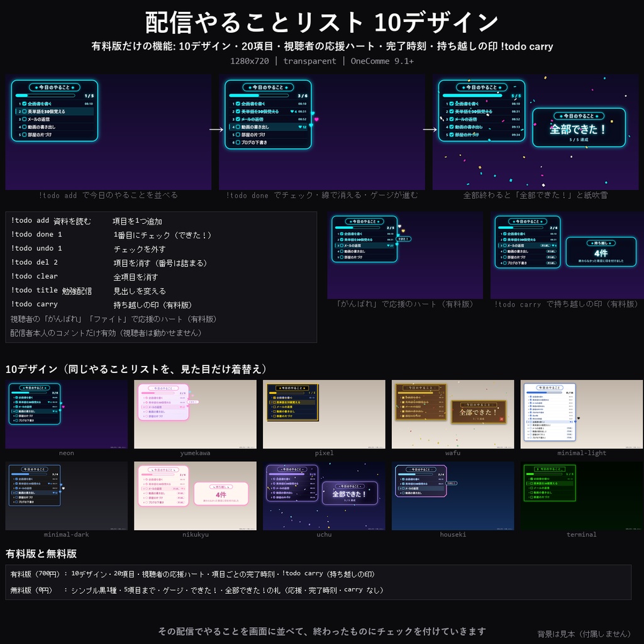Select the '!todo clear' command
644x644 pixels.
(35, 277)
